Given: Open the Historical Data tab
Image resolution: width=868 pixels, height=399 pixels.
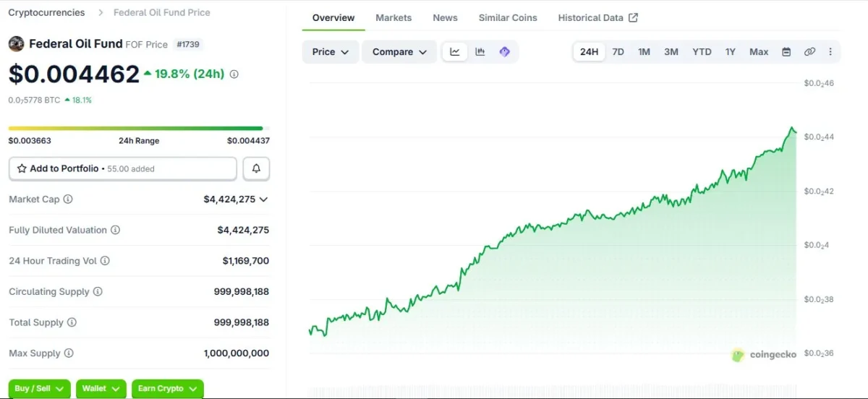Looking at the screenshot, I should click(598, 17).
